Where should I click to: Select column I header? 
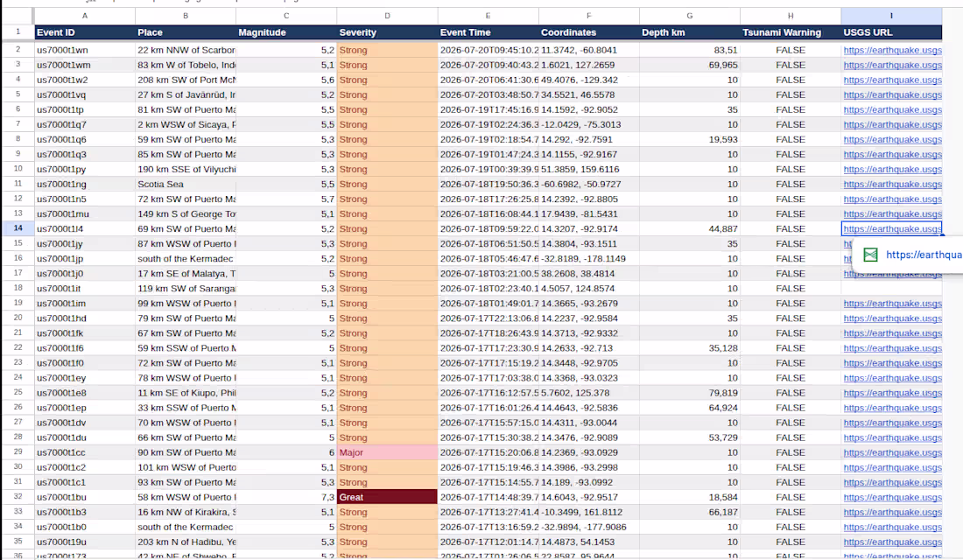(891, 16)
